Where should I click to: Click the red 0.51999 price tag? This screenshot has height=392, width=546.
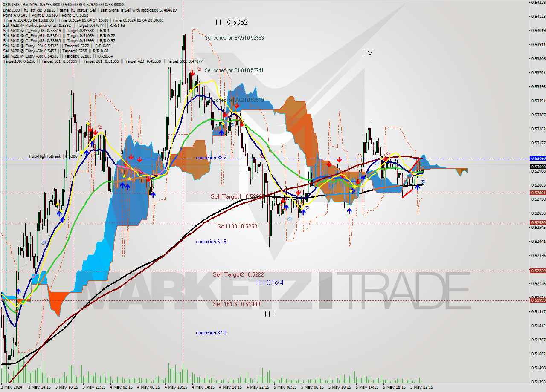click(537, 300)
